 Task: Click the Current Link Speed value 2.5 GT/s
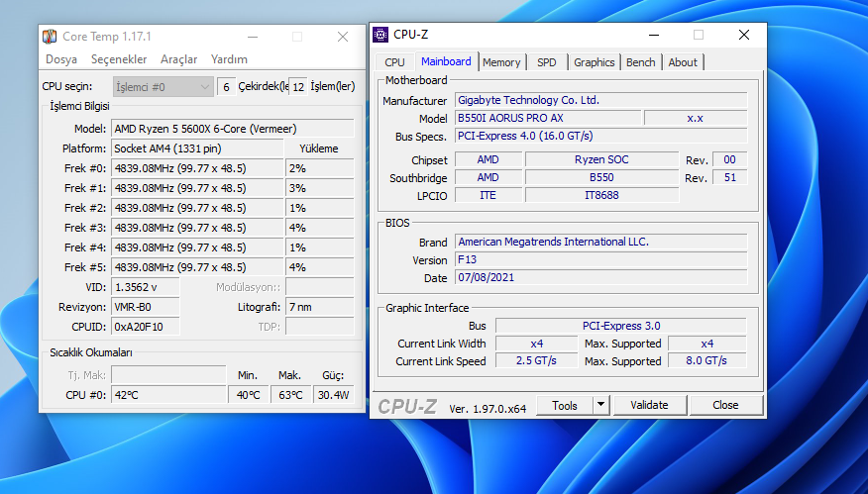[536, 360]
